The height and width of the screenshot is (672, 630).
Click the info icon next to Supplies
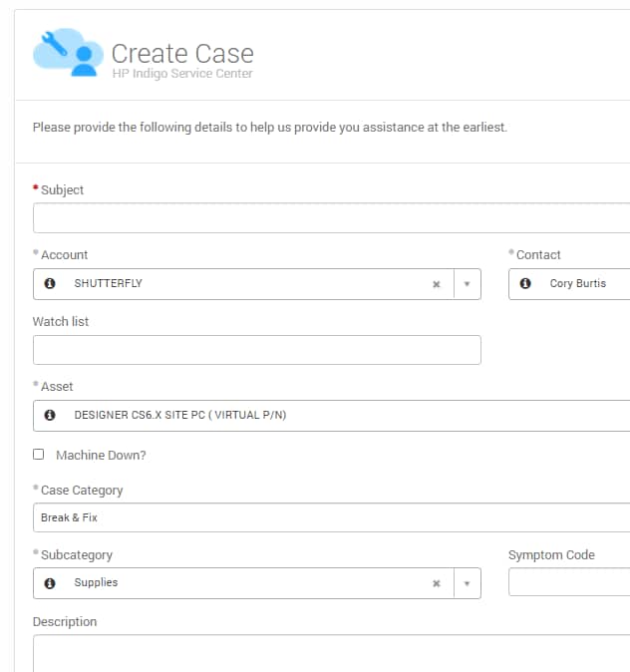point(50,583)
